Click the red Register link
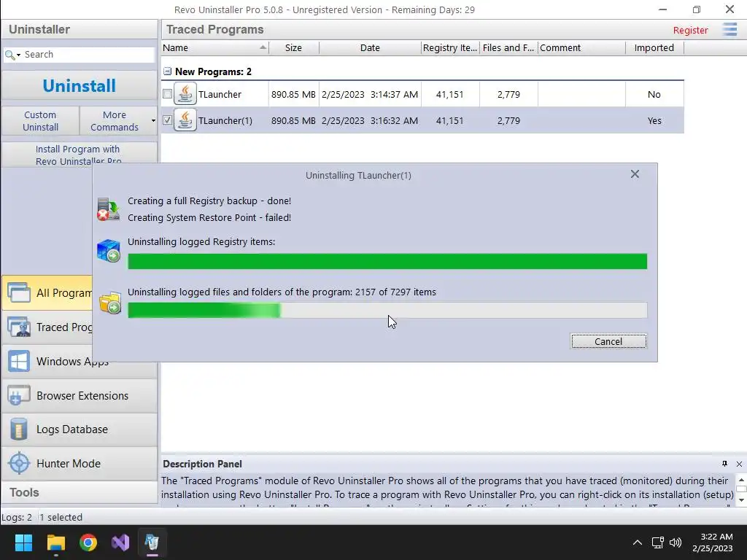The image size is (747, 560). (x=690, y=30)
